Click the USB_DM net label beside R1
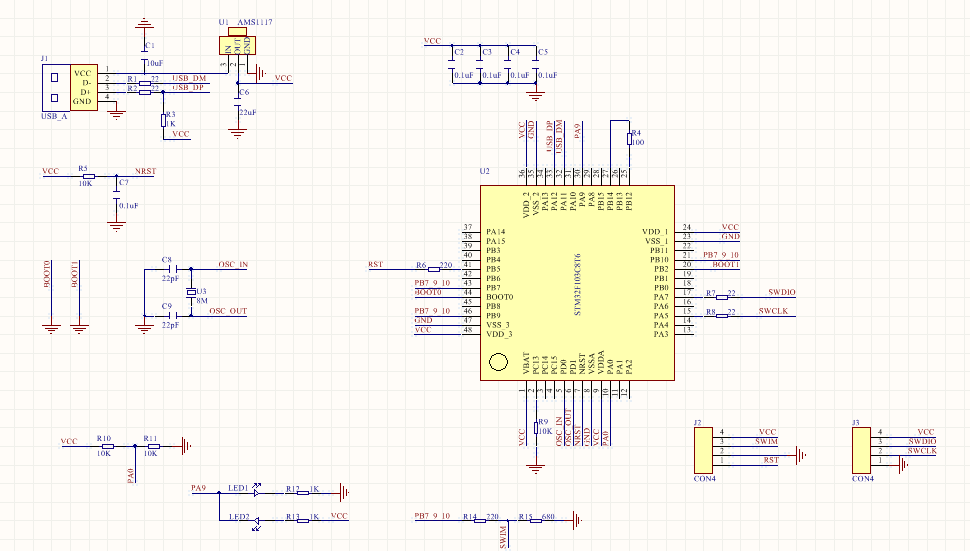The image size is (970, 551). tap(189, 79)
